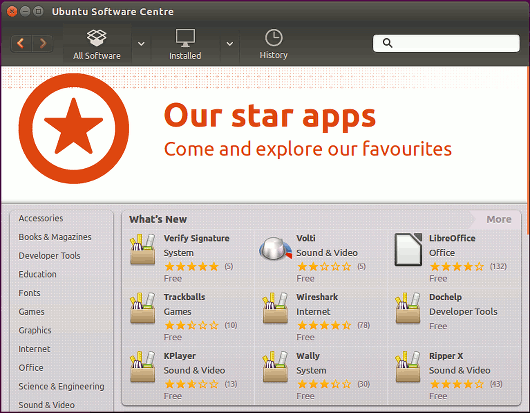Screen dimensions: 530x413
Task: Open the Science & Engineering category
Action: (x=61, y=386)
